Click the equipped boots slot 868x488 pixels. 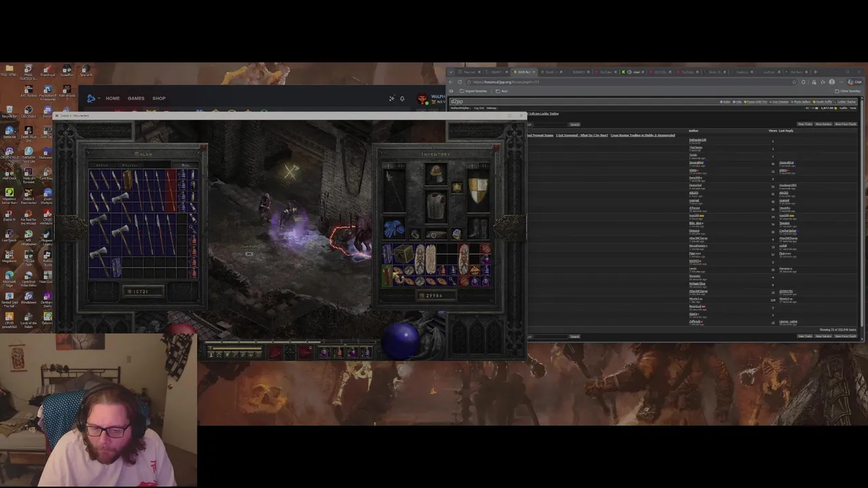[478, 229]
